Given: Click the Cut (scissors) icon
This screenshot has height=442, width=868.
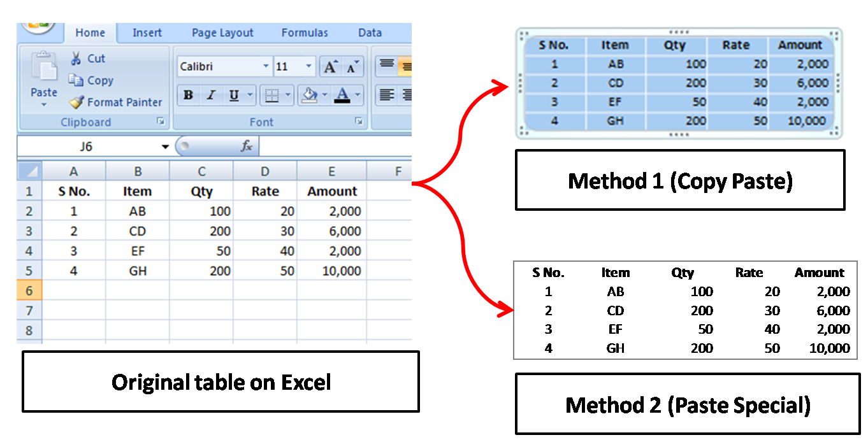Looking at the screenshot, I should tap(78, 58).
